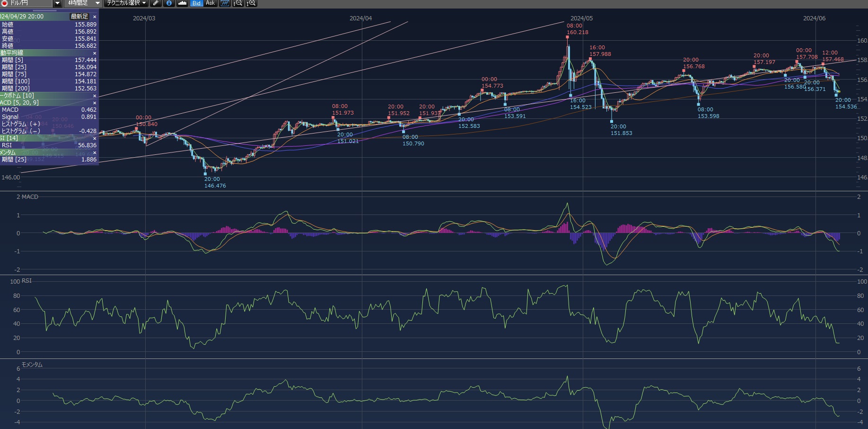Click the candlestick chart settings icon
Viewport: 868px width, 429px height.
tap(225, 3)
